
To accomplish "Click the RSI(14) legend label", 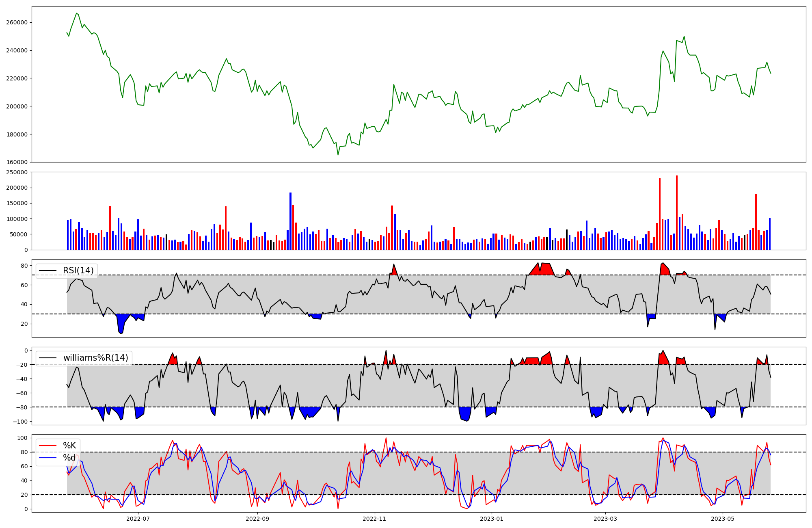I will [x=78, y=270].
